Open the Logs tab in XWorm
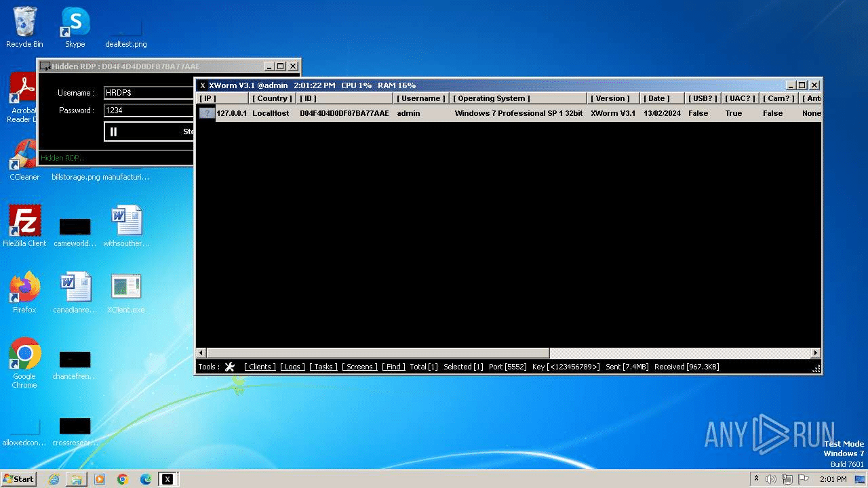 tap(292, 367)
